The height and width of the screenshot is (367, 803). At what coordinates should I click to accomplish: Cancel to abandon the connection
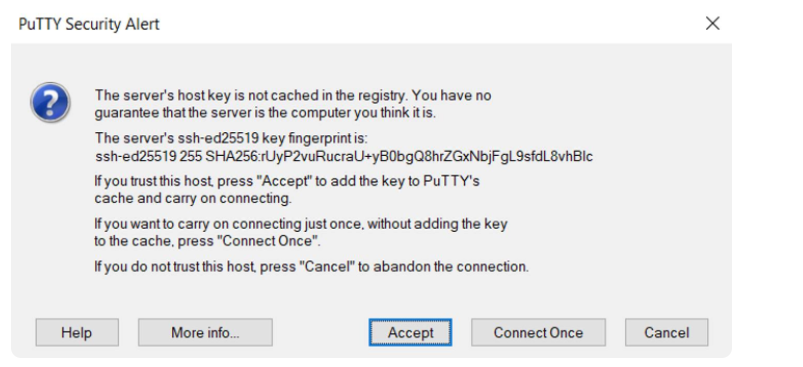(x=666, y=333)
